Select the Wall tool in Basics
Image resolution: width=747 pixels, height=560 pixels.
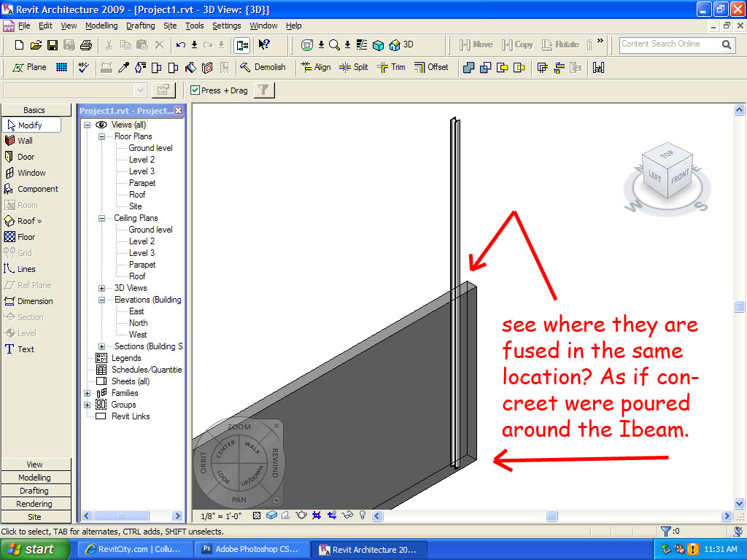19,141
